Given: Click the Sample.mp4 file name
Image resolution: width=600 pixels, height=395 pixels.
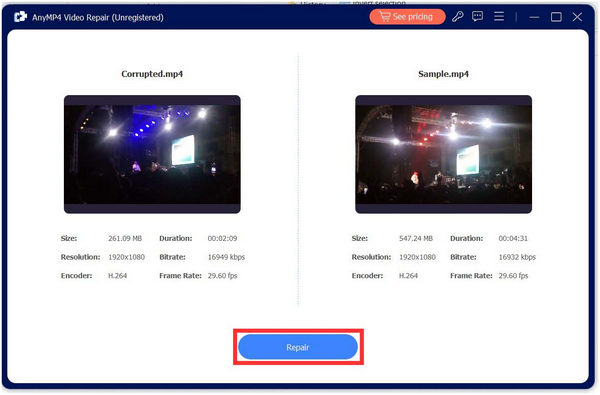Looking at the screenshot, I should coord(443,74).
